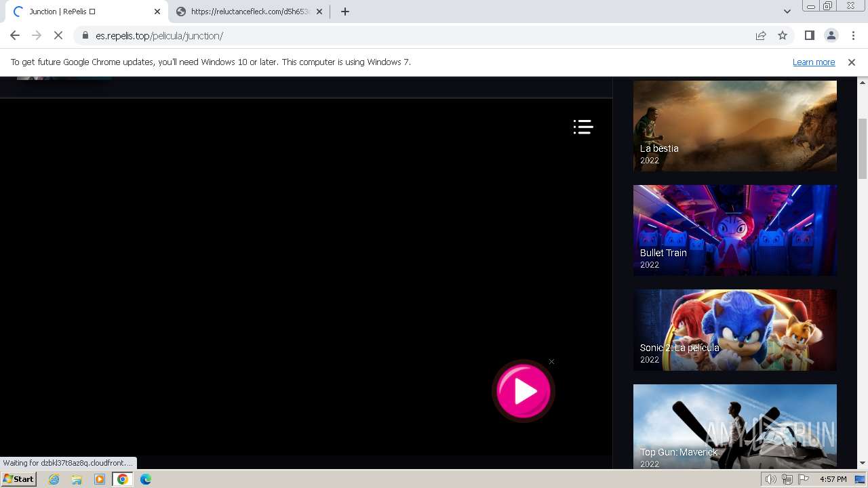Open the Windows Start menu
The width and height of the screenshot is (868, 488).
point(18,479)
